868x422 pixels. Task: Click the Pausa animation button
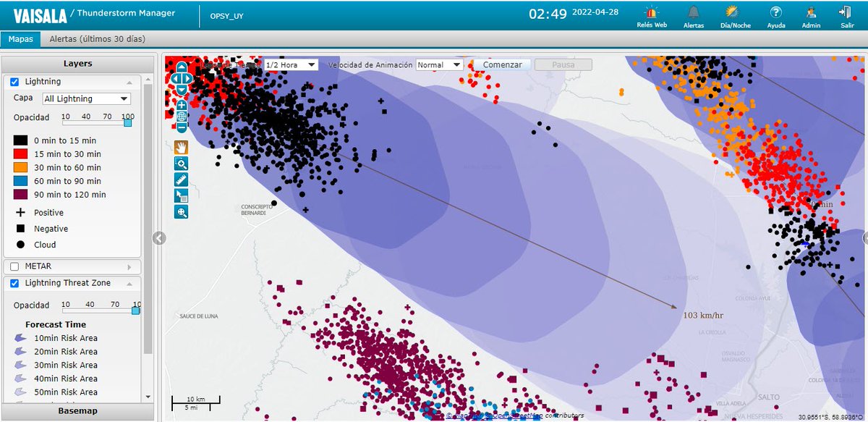[563, 64]
